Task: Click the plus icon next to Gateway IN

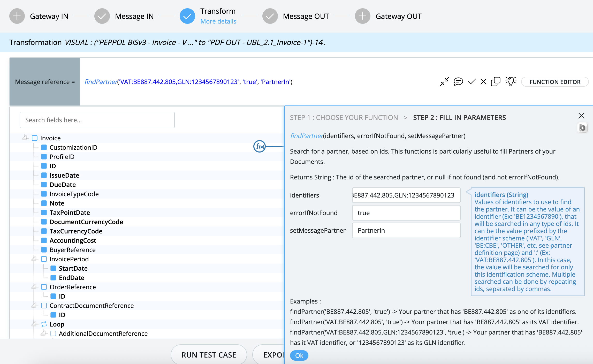Action: coord(17,16)
